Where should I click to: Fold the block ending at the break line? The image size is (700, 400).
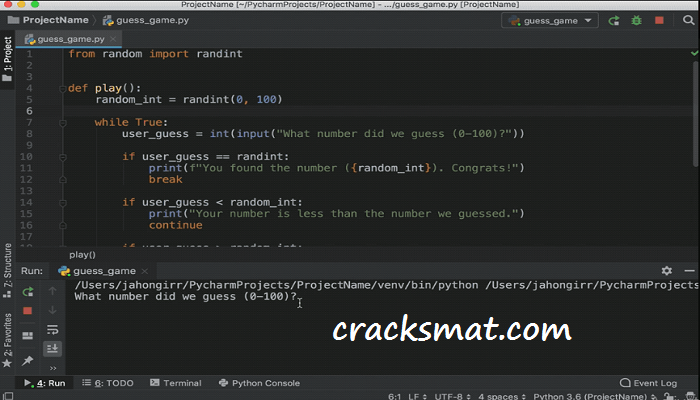click(62, 179)
